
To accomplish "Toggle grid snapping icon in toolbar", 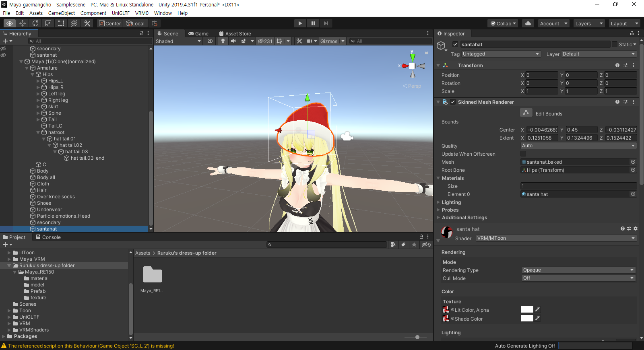I will tap(155, 23).
